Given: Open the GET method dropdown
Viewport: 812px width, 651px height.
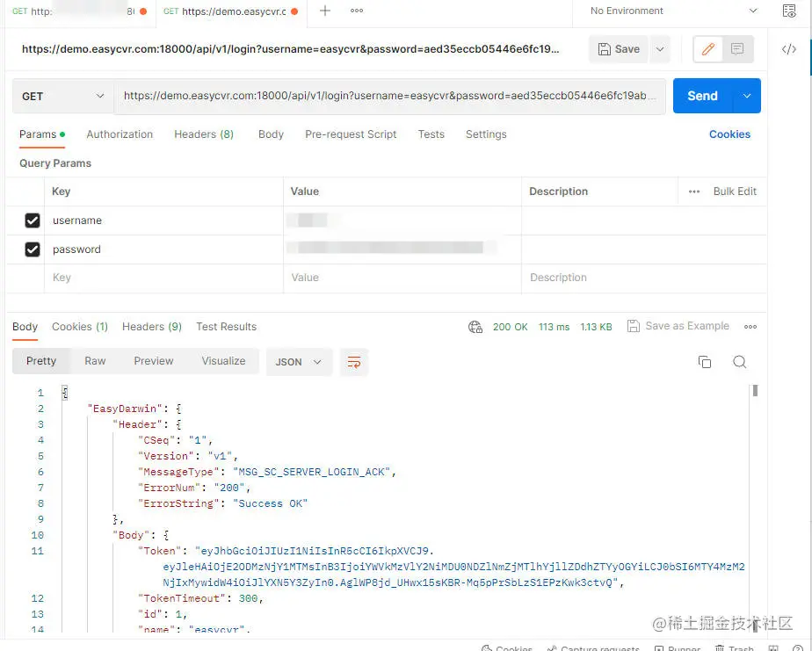Looking at the screenshot, I should coord(62,97).
